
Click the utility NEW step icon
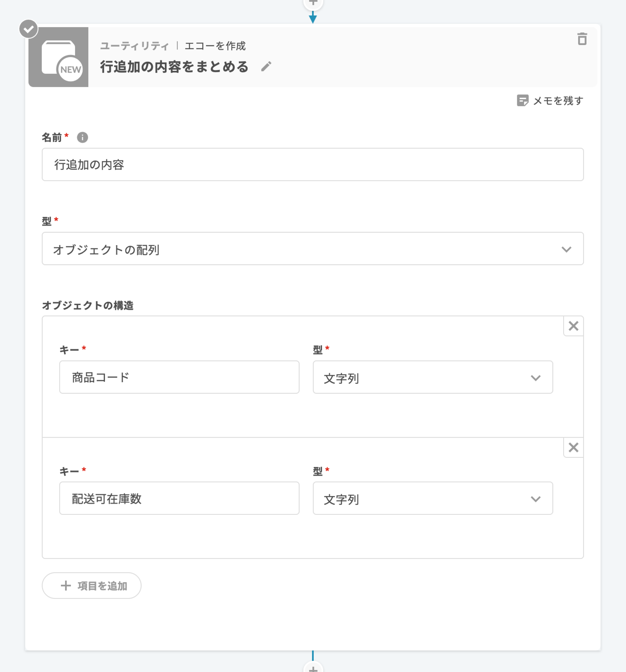click(x=58, y=57)
